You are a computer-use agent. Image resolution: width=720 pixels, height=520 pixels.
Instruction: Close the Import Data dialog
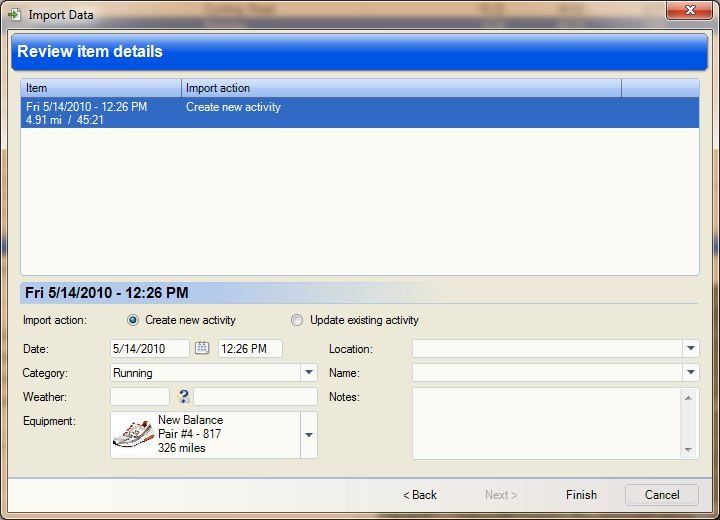[x=689, y=10]
